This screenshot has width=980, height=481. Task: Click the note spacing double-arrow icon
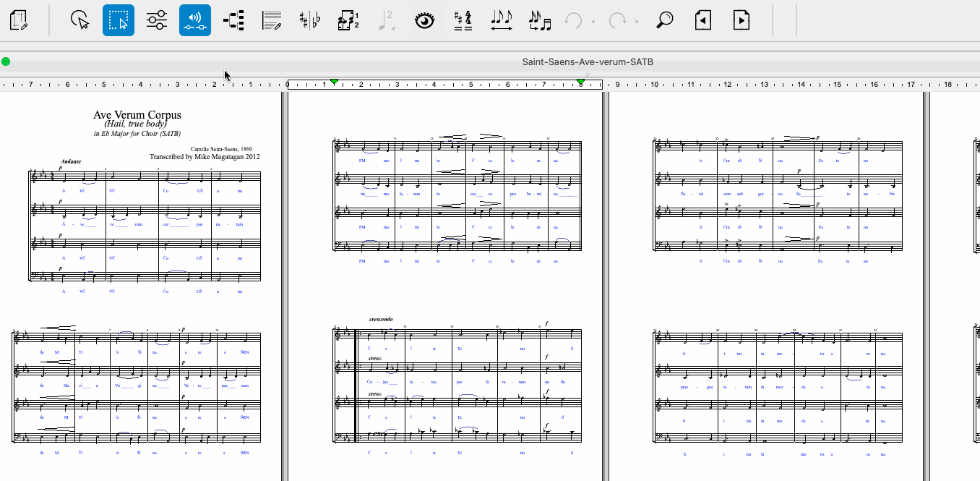(x=501, y=20)
